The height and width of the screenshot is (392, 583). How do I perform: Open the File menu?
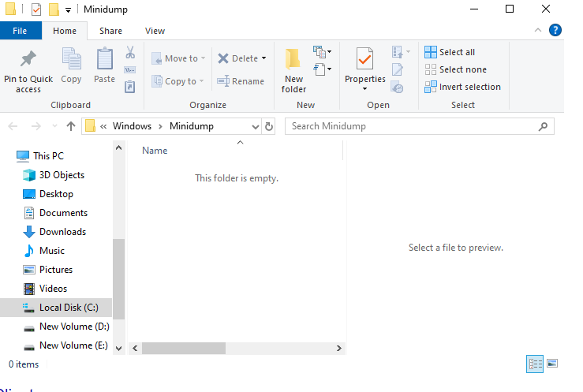(x=20, y=31)
